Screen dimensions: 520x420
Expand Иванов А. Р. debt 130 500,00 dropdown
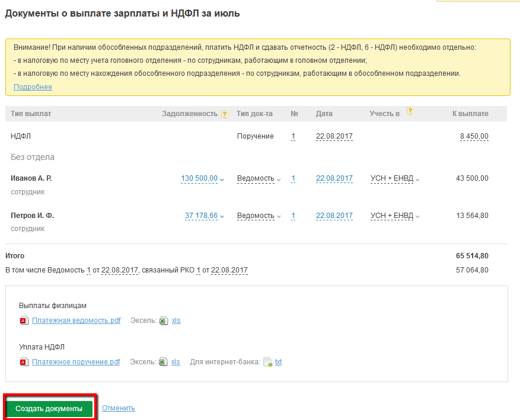[202, 178]
